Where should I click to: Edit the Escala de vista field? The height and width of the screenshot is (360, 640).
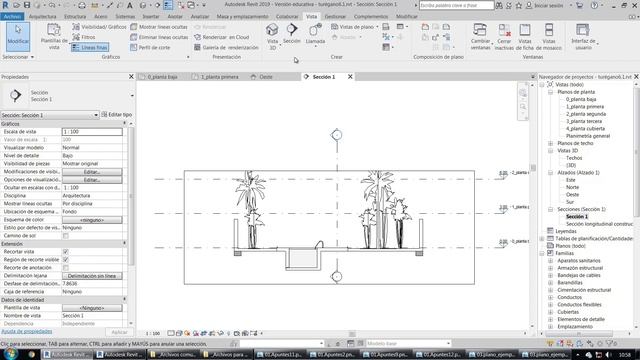pos(92,132)
